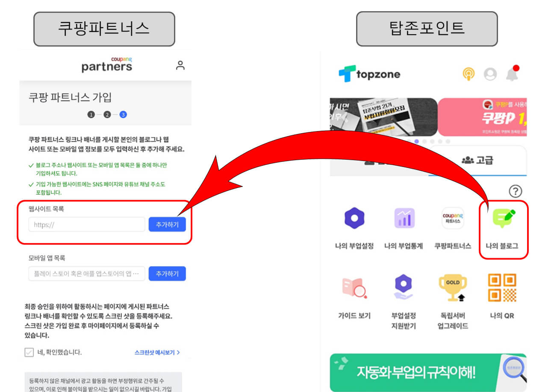
Task: Click the 모바일 앱 목록 label
Action: click(x=47, y=258)
